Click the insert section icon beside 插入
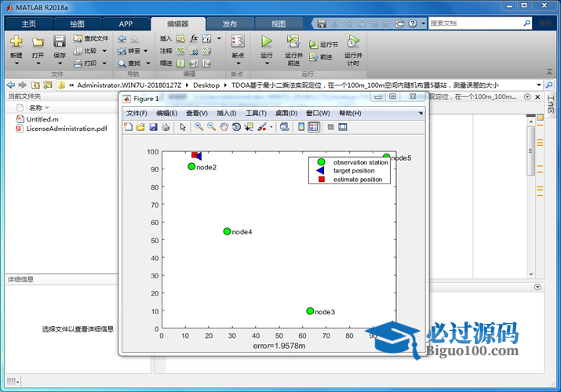 click(x=180, y=38)
